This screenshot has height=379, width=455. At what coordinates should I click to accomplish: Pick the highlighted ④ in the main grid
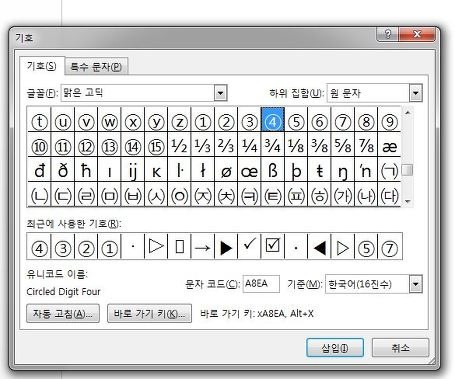point(273,120)
